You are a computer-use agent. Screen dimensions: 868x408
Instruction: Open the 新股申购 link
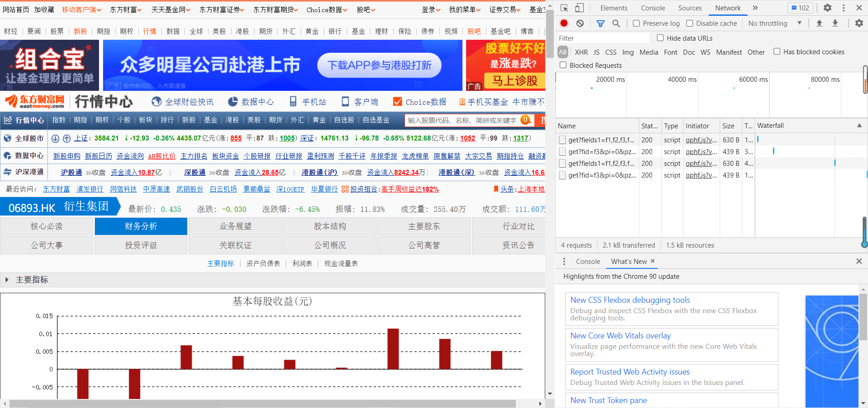pyautogui.click(x=66, y=156)
